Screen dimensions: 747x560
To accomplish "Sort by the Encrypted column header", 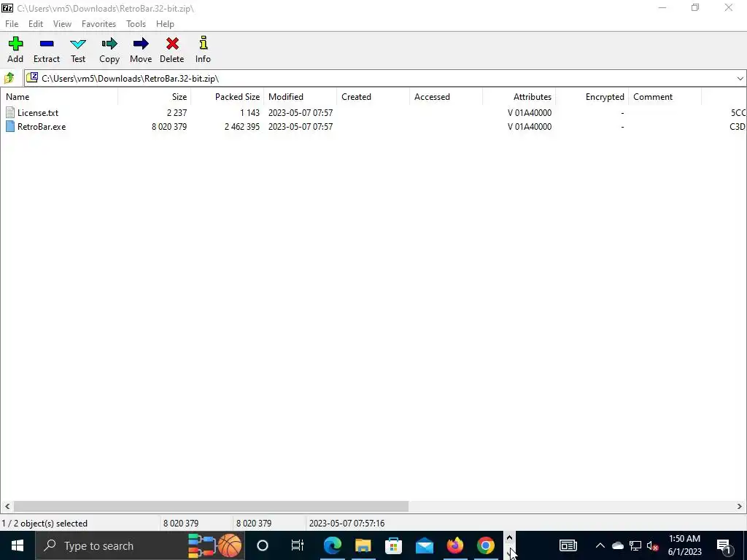I will (592, 97).
